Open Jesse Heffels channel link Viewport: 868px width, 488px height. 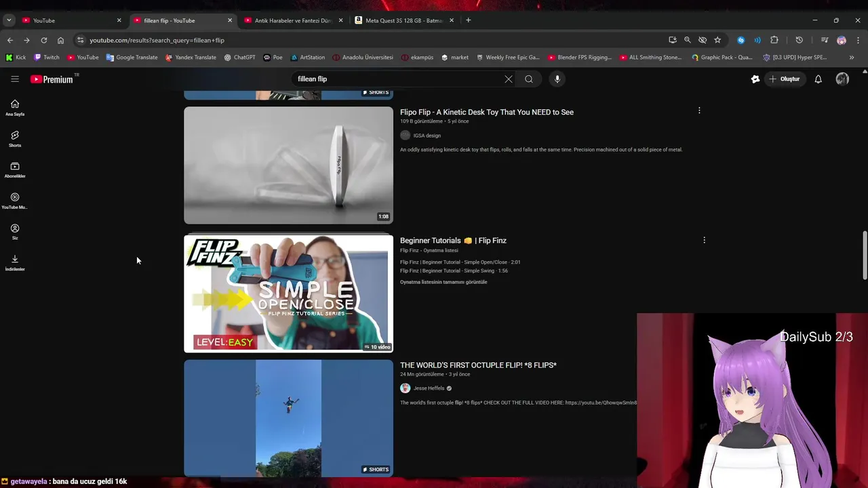(429, 388)
